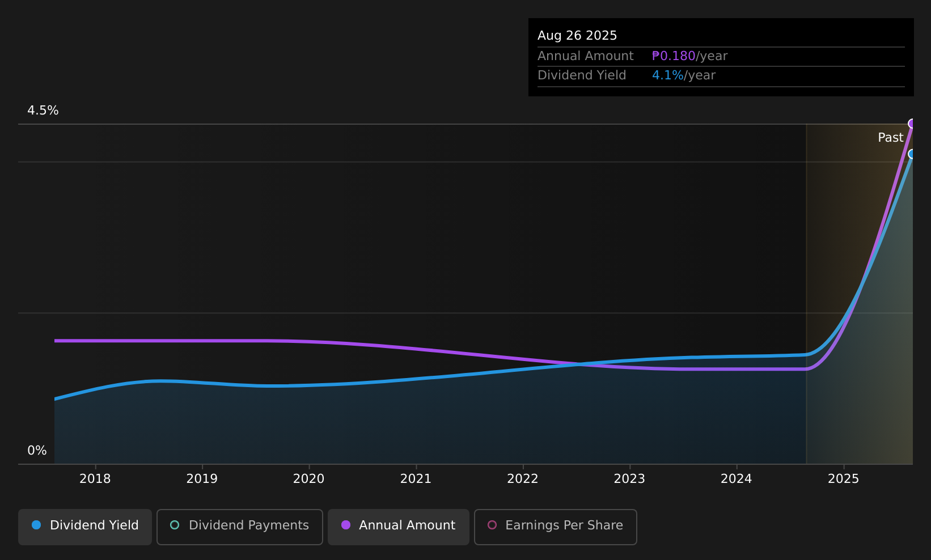Click the 2021 x-axis label
The width and height of the screenshot is (931, 560).
(x=416, y=479)
